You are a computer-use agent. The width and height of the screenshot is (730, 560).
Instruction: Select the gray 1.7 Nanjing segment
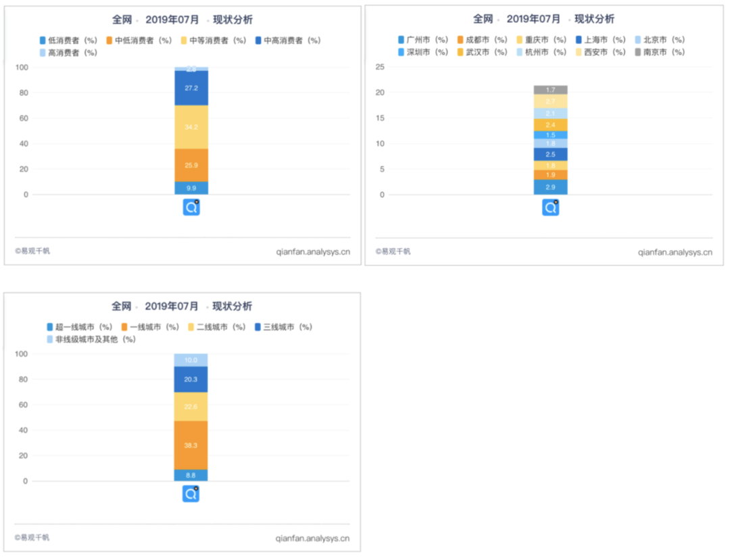551,90
